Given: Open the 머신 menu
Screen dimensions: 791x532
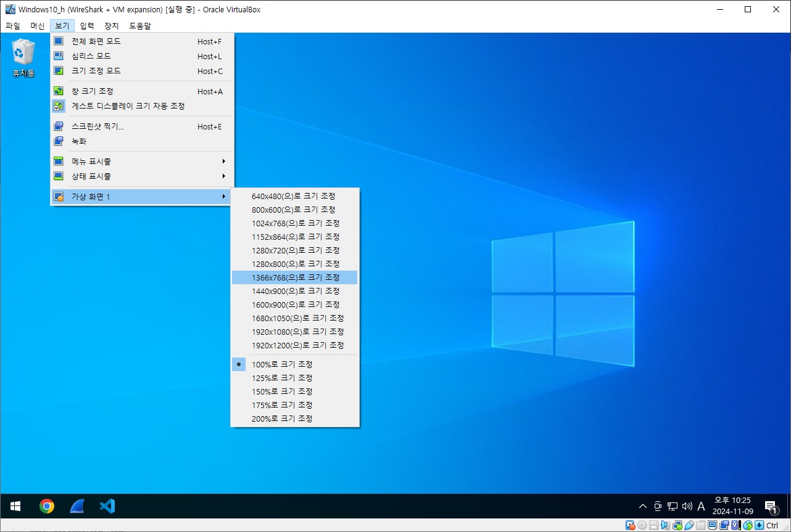Looking at the screenshot, I should tap(38, 26).
